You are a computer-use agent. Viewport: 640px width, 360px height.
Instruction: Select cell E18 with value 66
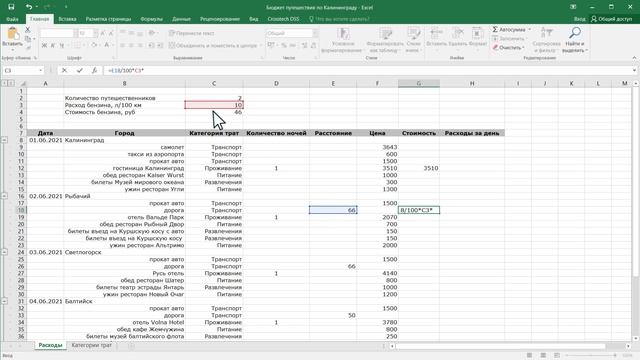pyautogui.click(x=333, y=210)
